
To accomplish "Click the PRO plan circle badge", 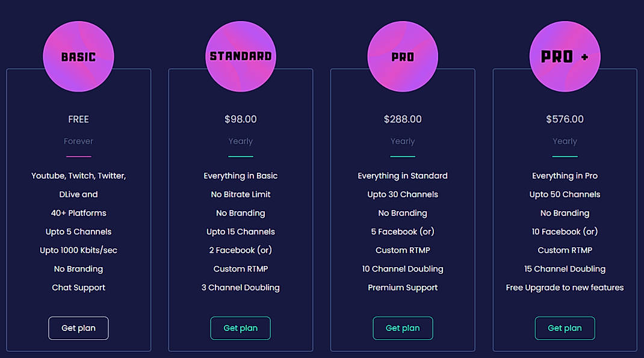I will pos(403,56).
